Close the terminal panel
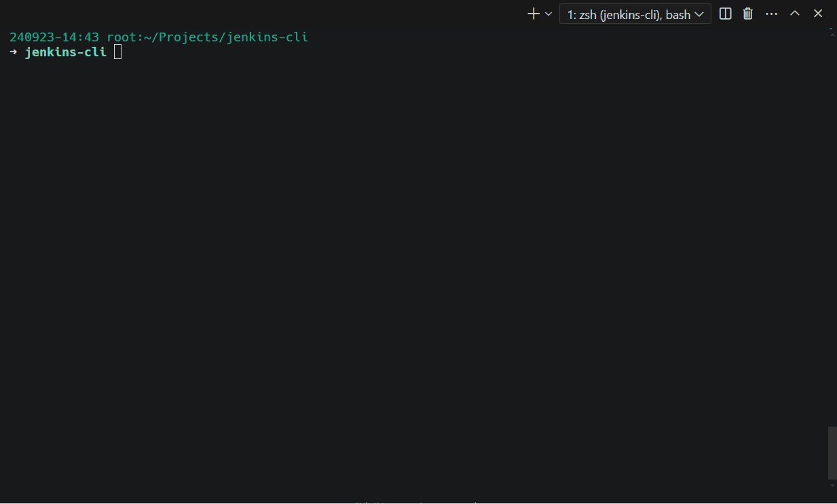Screen dimensions: 837x504 [x=818, y=14]
